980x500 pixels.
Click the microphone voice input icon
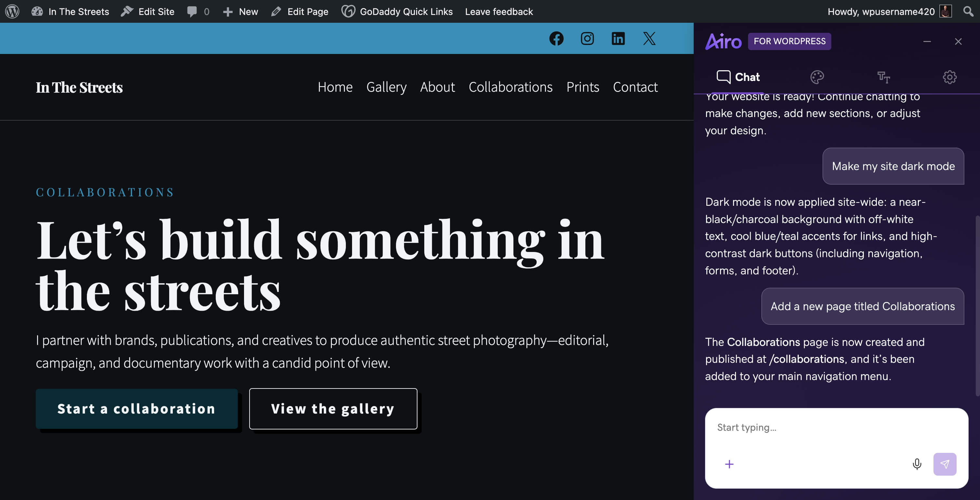pos(917,464)
